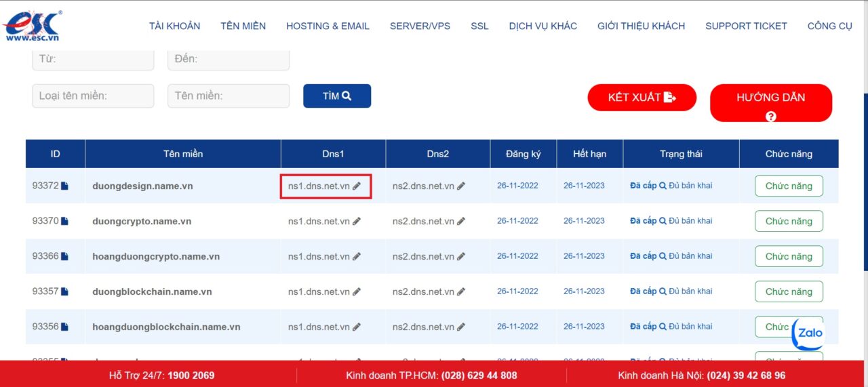Open the TÊN MIỀN menu
This screenshot has width=868, height=387.
(x=243, y=26)
